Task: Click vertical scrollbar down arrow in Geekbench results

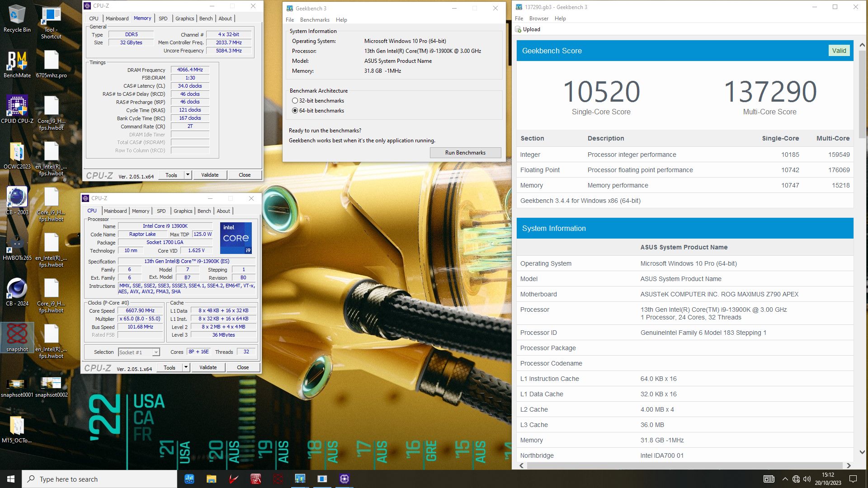Action: (862, 452)
